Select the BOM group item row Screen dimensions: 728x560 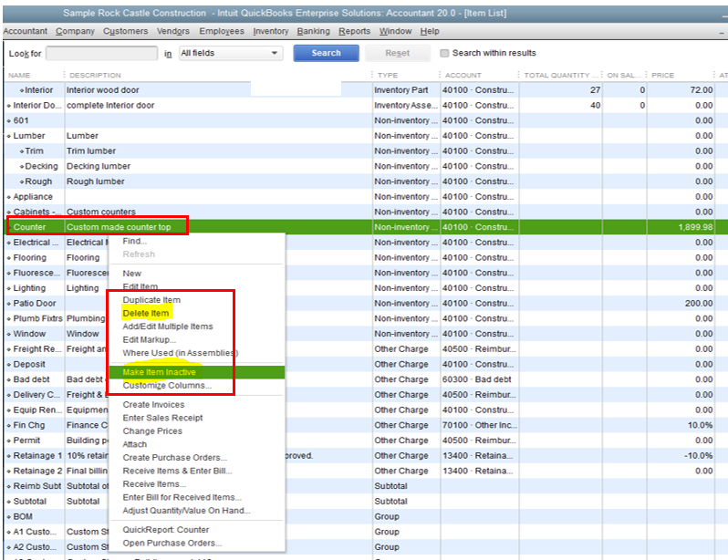366,517
